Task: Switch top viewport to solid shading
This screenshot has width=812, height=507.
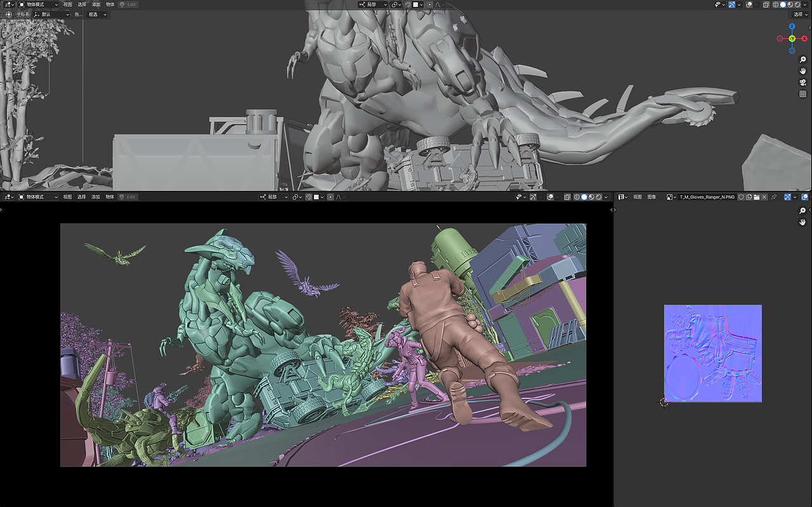Action: click(x=783, y=4)
